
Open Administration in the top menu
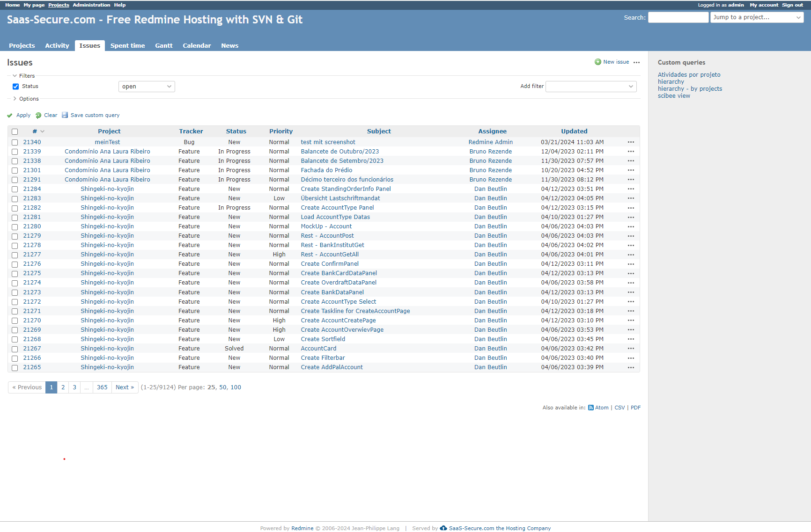[91, 5]
